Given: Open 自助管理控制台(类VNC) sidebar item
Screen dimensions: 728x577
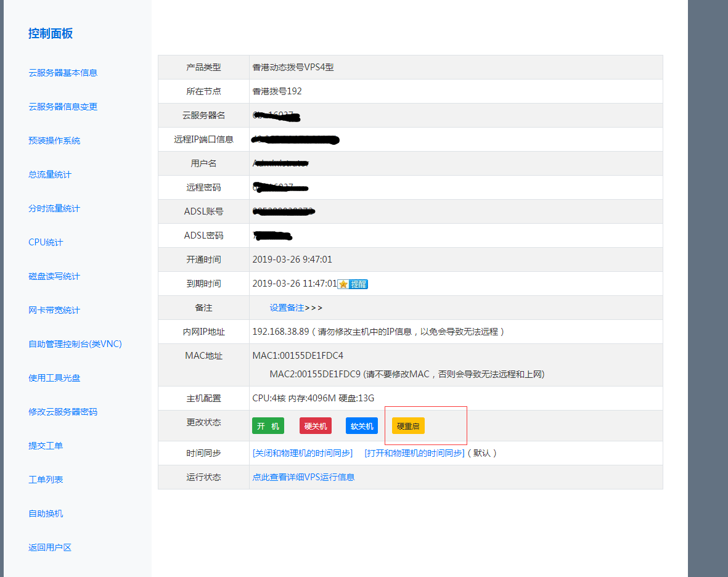Looking at the screenshot, I should 75,344.
